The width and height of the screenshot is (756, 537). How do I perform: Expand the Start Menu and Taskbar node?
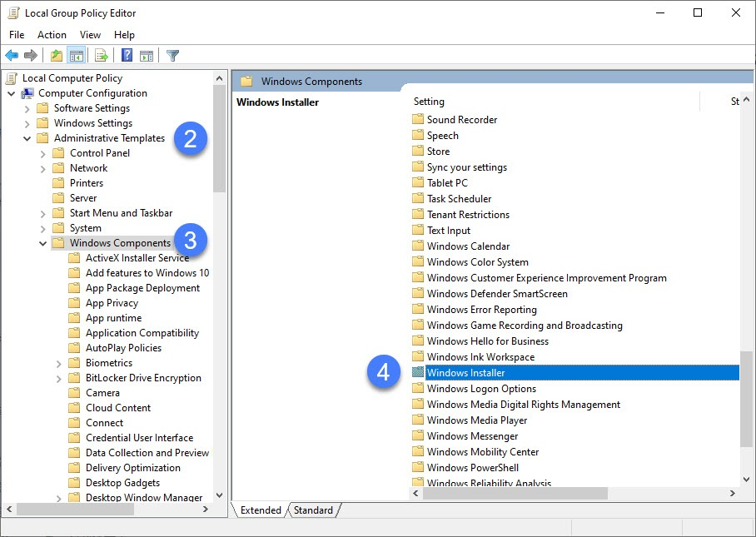(x=43, y=213)
